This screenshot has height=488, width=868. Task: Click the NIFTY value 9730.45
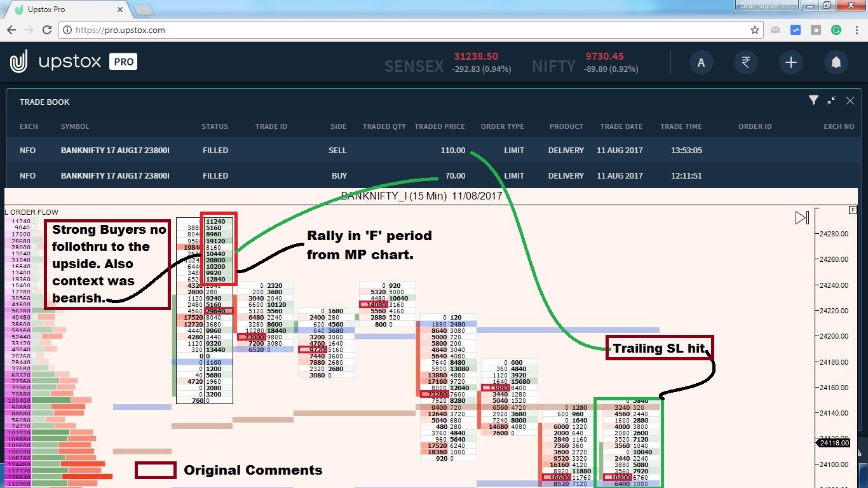(604, 57)
